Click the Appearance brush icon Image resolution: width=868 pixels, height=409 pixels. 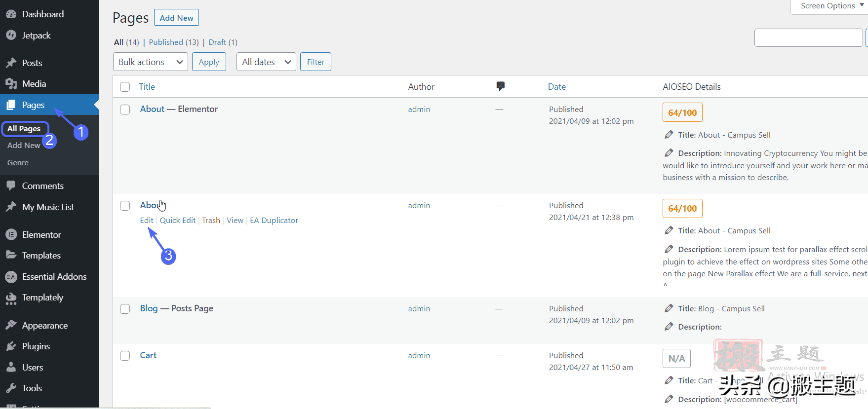point(11,325)
